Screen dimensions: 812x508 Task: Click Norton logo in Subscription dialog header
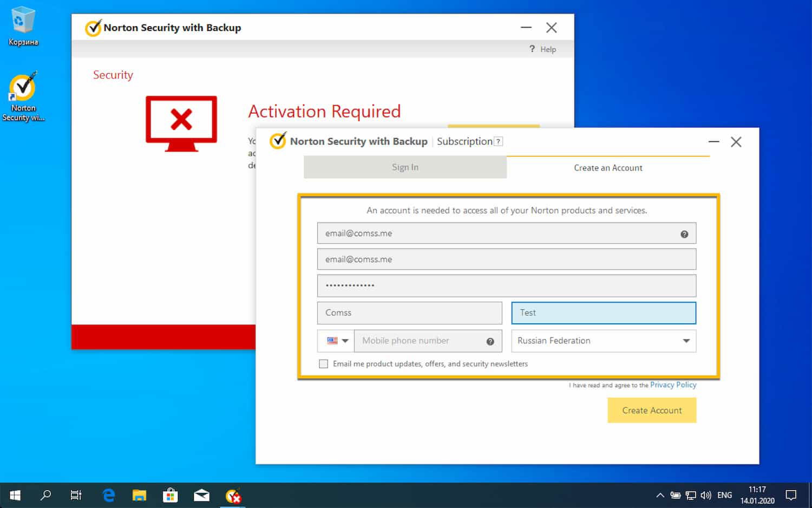[278, 141]
